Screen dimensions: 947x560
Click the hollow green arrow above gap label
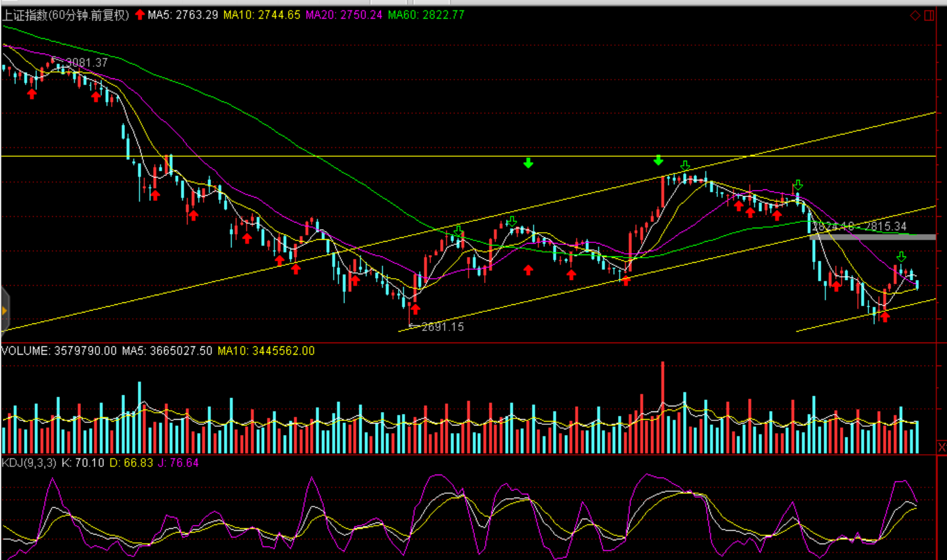click(797, 186)
